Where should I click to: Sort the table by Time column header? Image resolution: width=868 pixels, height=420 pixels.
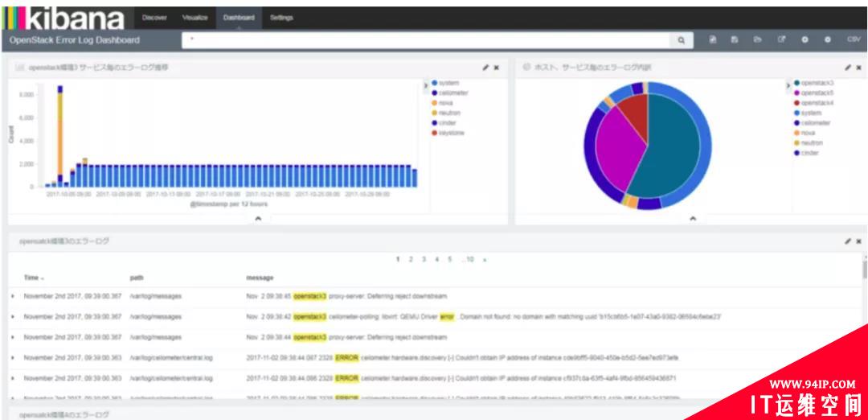[x=33, y=278]
